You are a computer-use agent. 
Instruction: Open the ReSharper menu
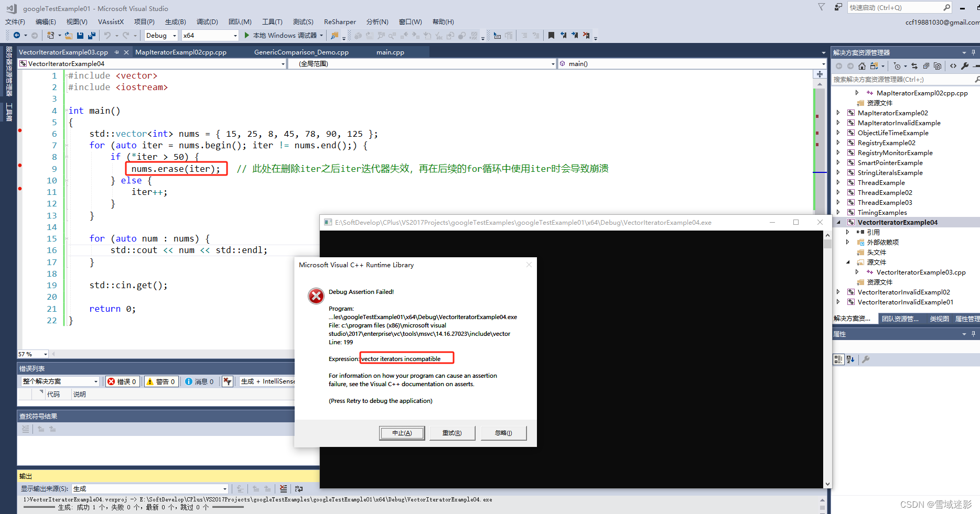[x=340, y=21]
